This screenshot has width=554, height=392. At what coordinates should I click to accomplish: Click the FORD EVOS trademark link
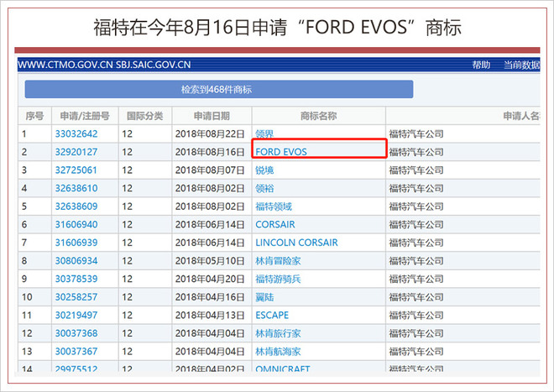click(281, 152)
